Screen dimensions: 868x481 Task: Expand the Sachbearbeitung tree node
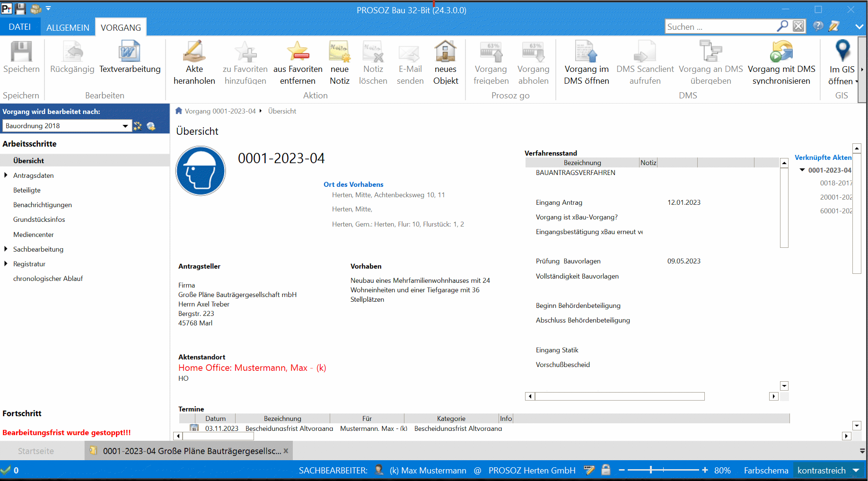6,249
